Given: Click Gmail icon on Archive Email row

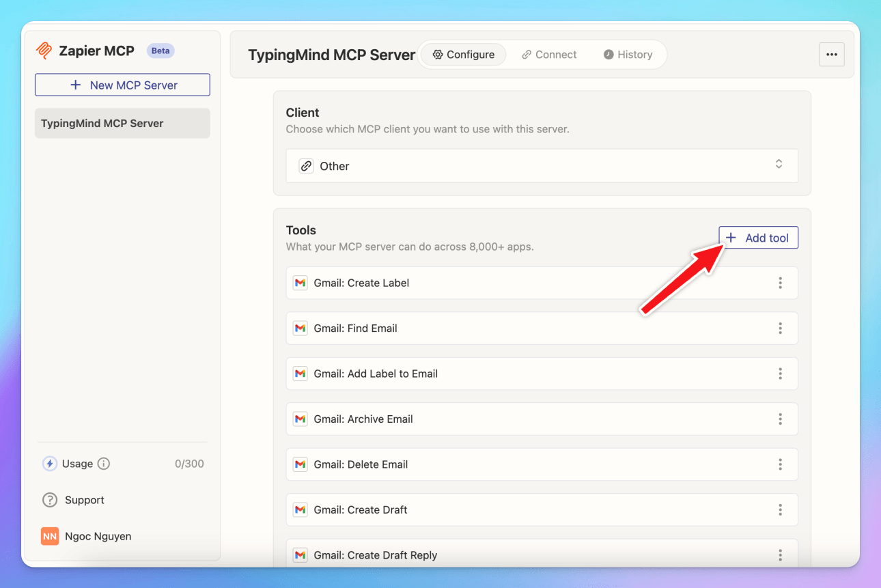Looking at the screenshot, I should tap(300, 419).
